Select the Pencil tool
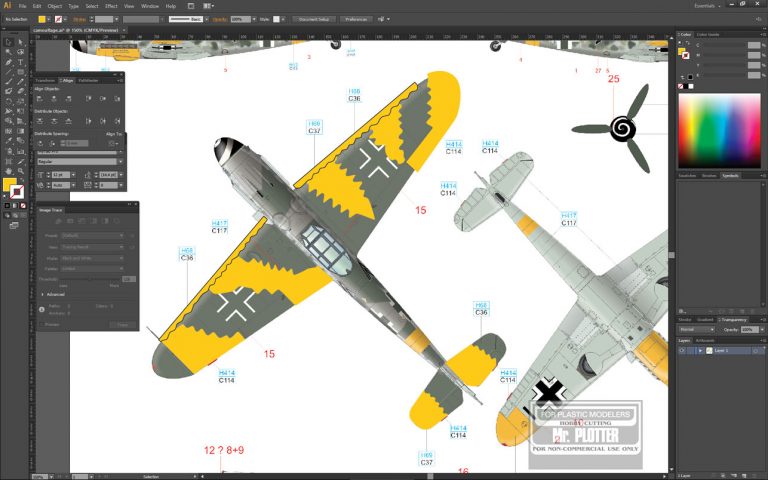 [21, 82]
